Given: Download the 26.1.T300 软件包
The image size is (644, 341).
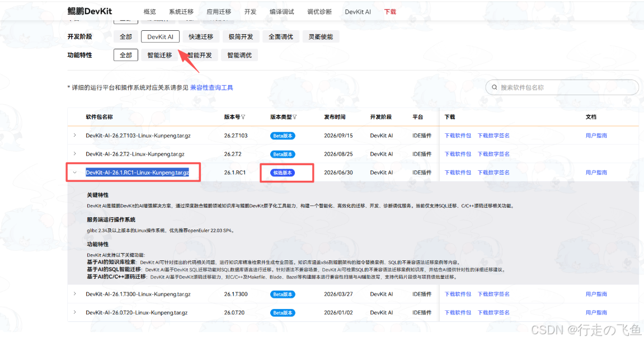Looking at the screenshot, I should [458, 294].
